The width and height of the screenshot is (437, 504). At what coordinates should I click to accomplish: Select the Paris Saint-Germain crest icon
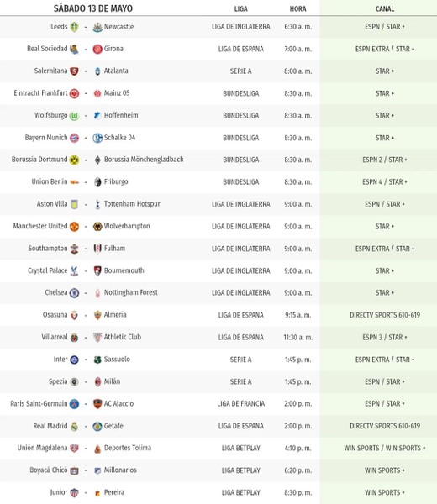point(74,404)
